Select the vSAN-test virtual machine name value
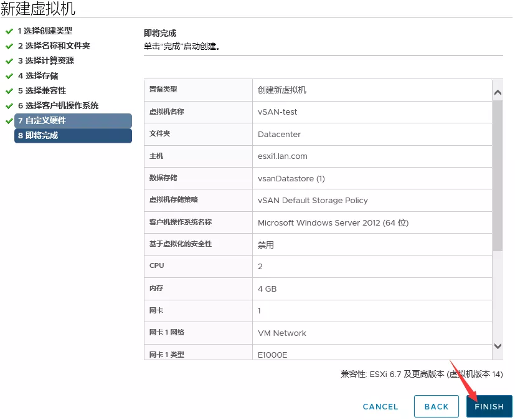This screenshot has width=515, height=420. 278,112
